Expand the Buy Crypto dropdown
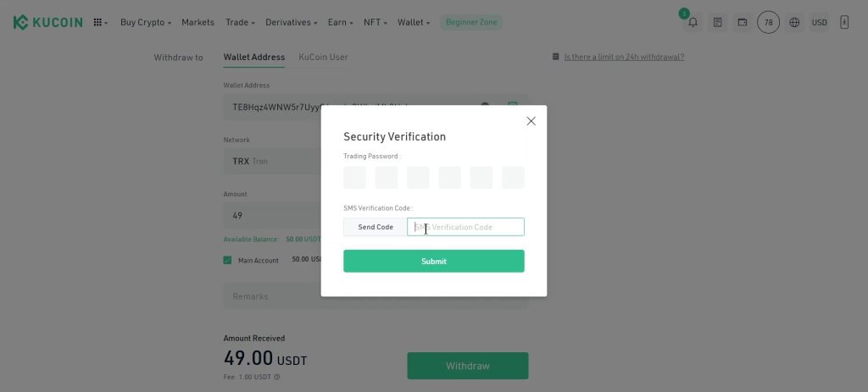The width and height of the screenshot is (868, 392). [146, 23]
